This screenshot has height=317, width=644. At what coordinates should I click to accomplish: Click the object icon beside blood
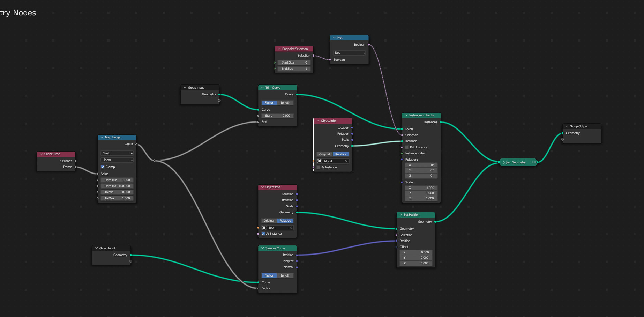pyautogui.click(x=320, y=161)
